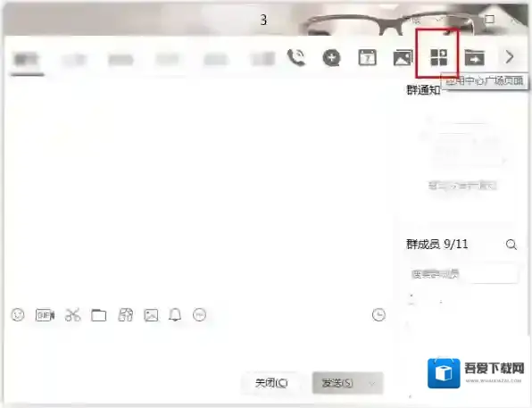
Task: Open message history clock icon
Action: tap(378, 314)
